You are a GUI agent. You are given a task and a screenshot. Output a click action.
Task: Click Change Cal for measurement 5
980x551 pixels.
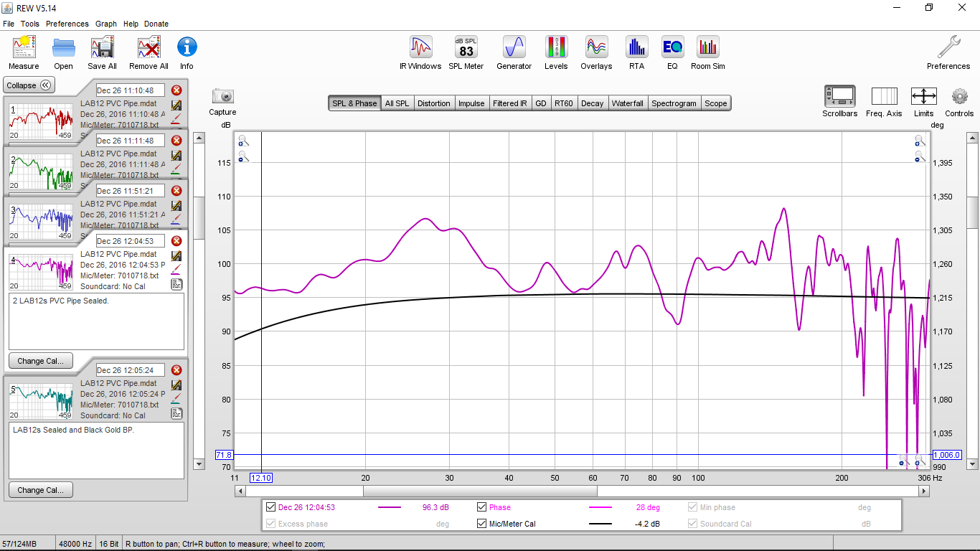pyautogui.click(x=41, y=490)
